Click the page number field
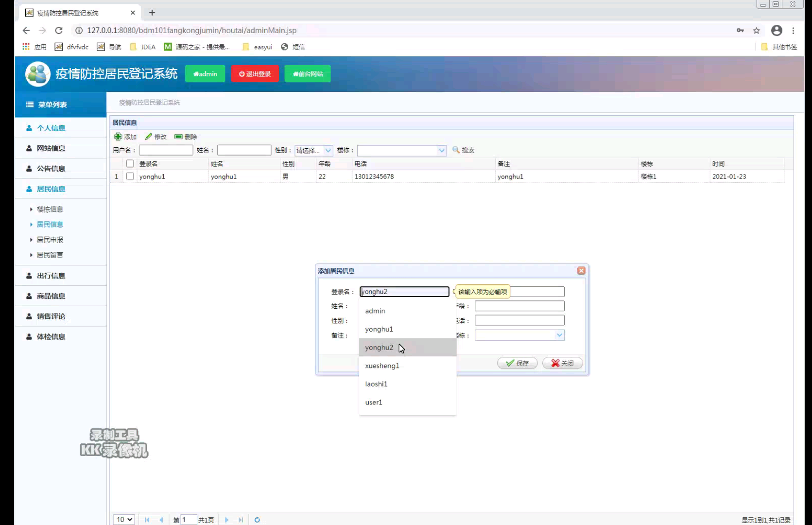The width and height of the screenshot is (812, 525). 189,520
